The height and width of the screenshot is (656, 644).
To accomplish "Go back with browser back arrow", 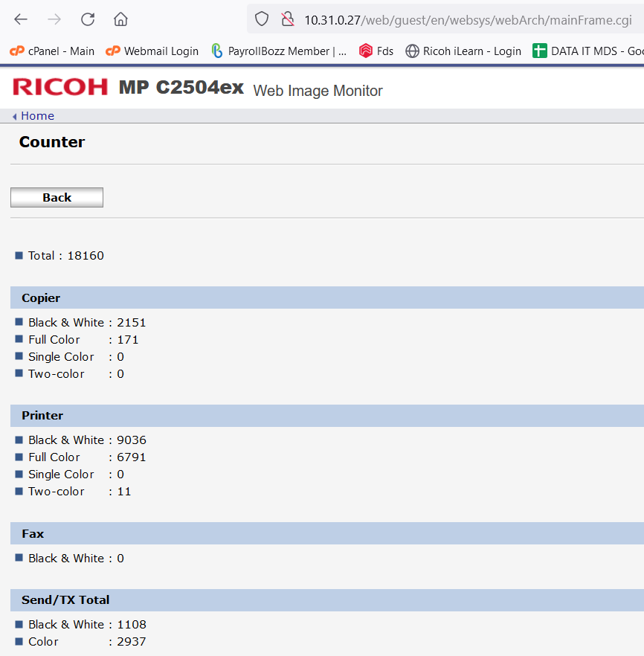I will pyautogui.click(x=21, y=19).
